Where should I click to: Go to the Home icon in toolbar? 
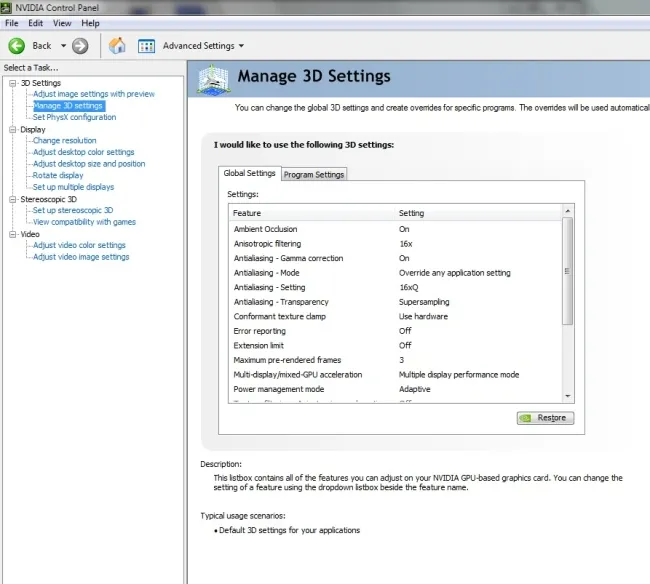(x=117, y=45)
